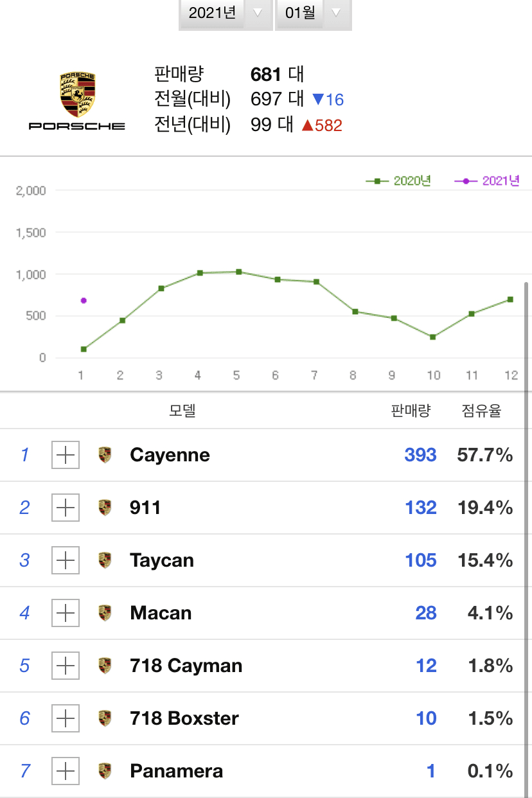Select the Porsche crest beside Panamera
The height and width of the screenshot is (798, 532).
click(105, 770)
